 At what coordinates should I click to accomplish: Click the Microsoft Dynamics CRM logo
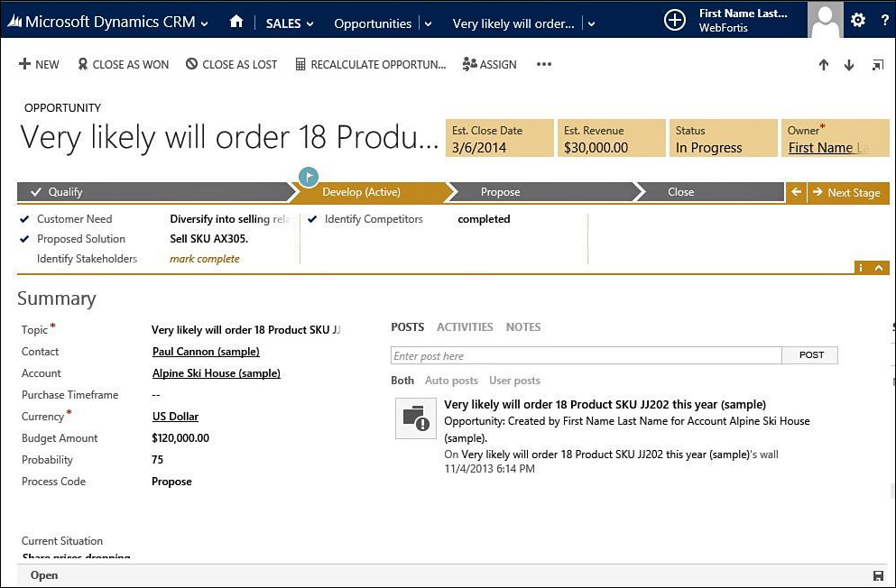14,22
